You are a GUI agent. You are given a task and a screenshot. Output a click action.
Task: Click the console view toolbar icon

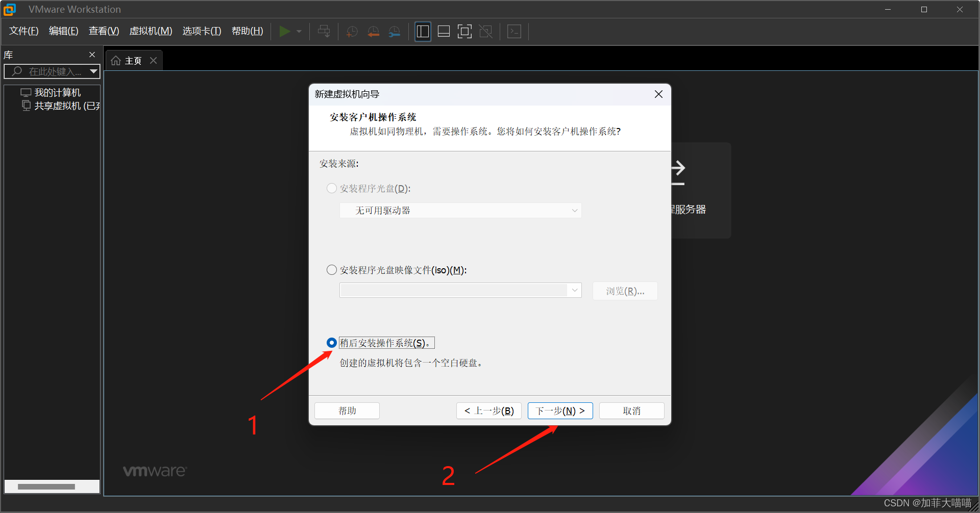pos(514,32)
